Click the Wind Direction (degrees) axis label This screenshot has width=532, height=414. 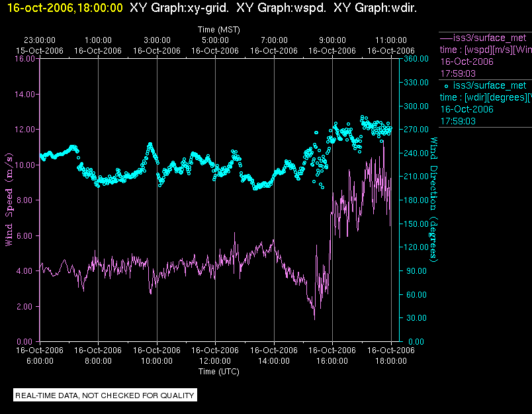pyautogui.click(x=433, y=200)
